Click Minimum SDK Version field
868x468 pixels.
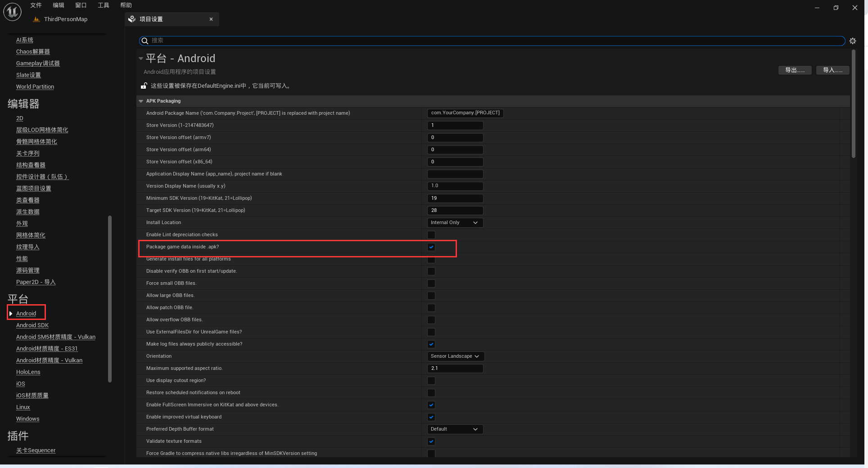455,198
